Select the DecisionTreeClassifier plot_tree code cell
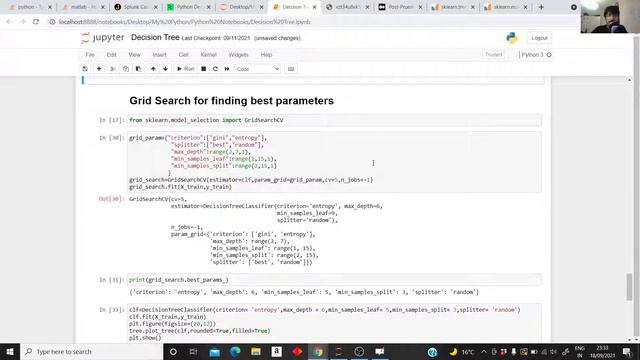 (334, 323)
